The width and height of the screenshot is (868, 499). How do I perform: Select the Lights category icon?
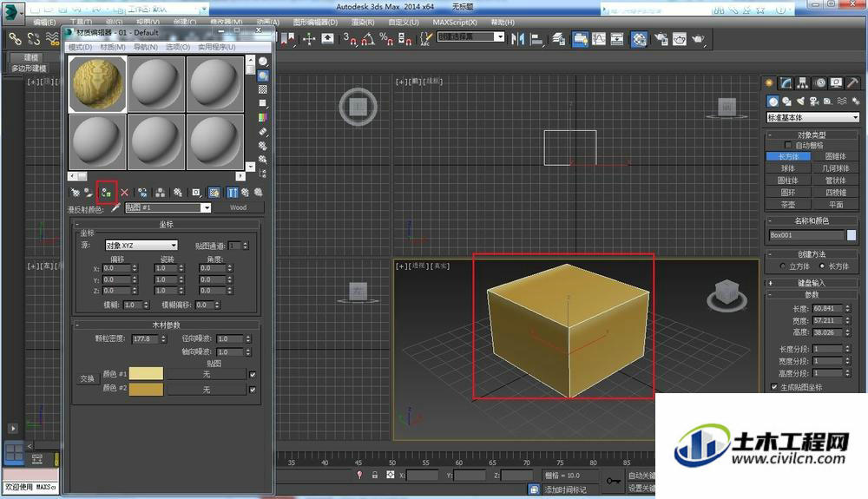click(800, 102)
